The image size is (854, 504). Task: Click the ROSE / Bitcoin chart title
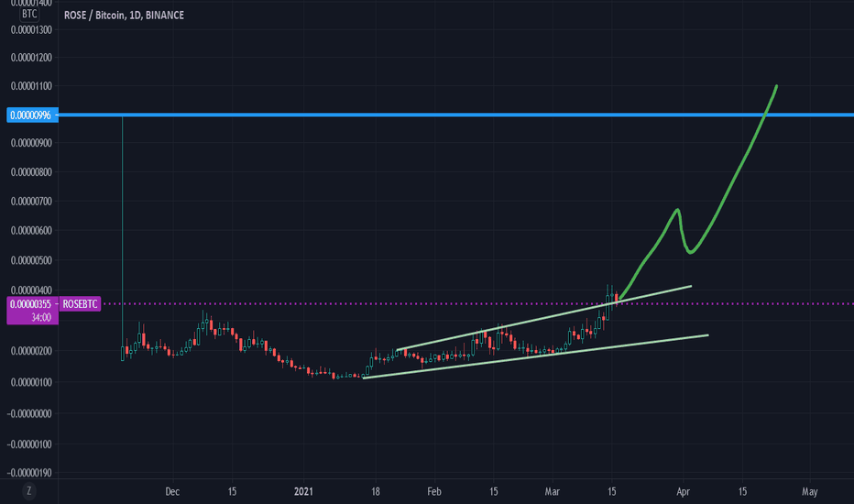click(x=124, y=16)
